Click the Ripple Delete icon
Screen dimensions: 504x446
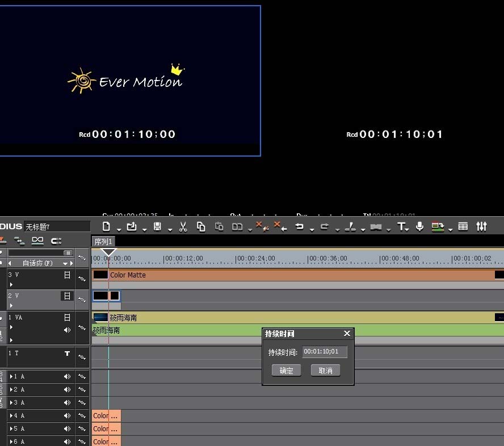(280, 226)
